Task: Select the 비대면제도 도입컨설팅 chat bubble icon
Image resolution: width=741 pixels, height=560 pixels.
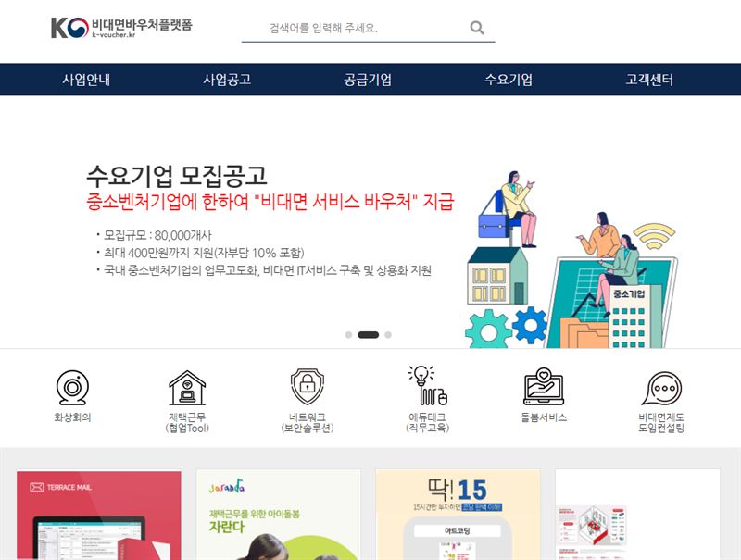Action: (x=661, y=389)
